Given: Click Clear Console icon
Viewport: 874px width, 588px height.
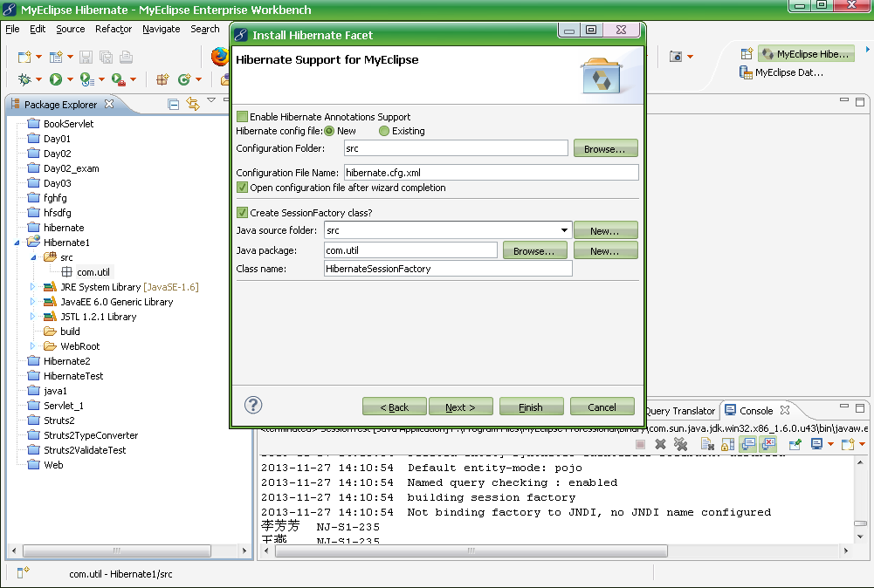Looking at the screenshot, I should coord(707,444).
